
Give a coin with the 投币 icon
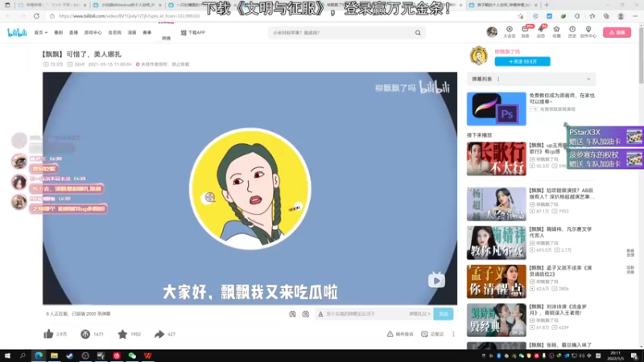click(x=85, y=334)
